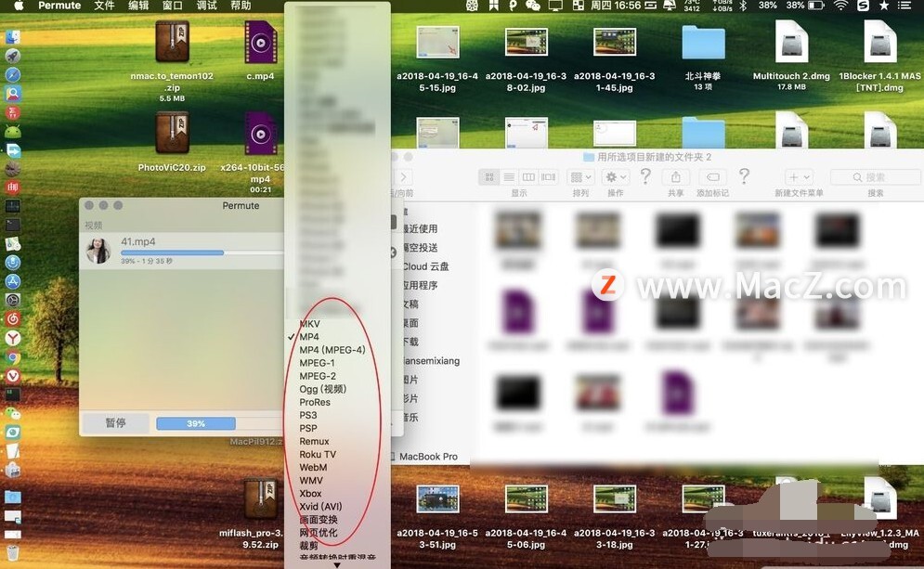Select a2018-04-19_16-53-51.jpg on the desktop

pyautogui.click(x=437, y=498)
